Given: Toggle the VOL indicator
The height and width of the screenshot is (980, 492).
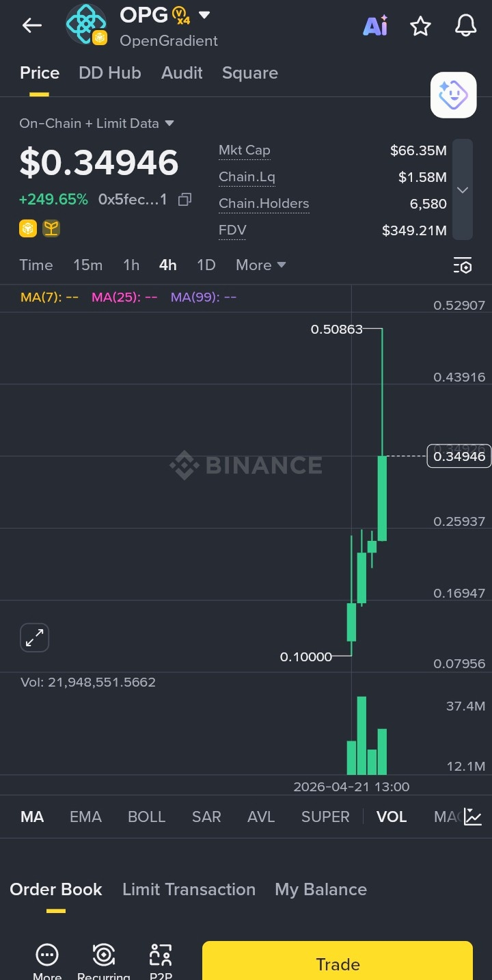Looking at the screenshot, I should (x=392, y=817).
